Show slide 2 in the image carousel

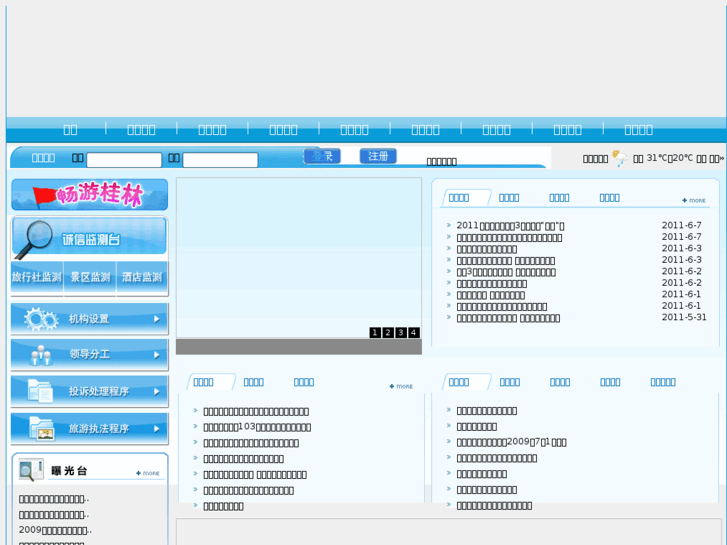click(388, 333)
